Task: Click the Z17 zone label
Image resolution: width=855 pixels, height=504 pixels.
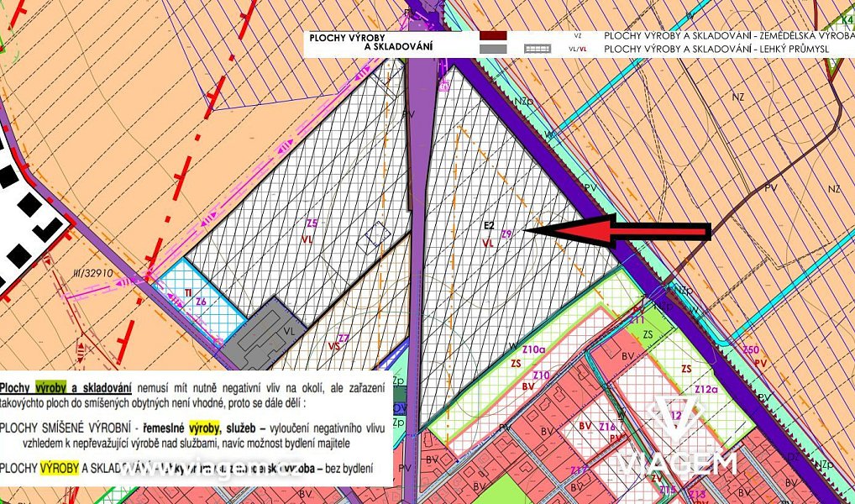Action: pos(579,470)
